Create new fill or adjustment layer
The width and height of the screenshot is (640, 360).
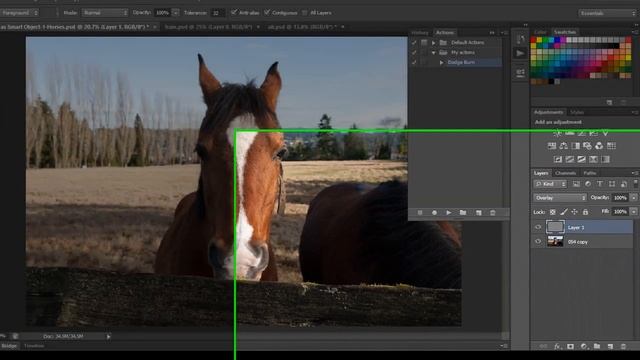coord(584,346)
